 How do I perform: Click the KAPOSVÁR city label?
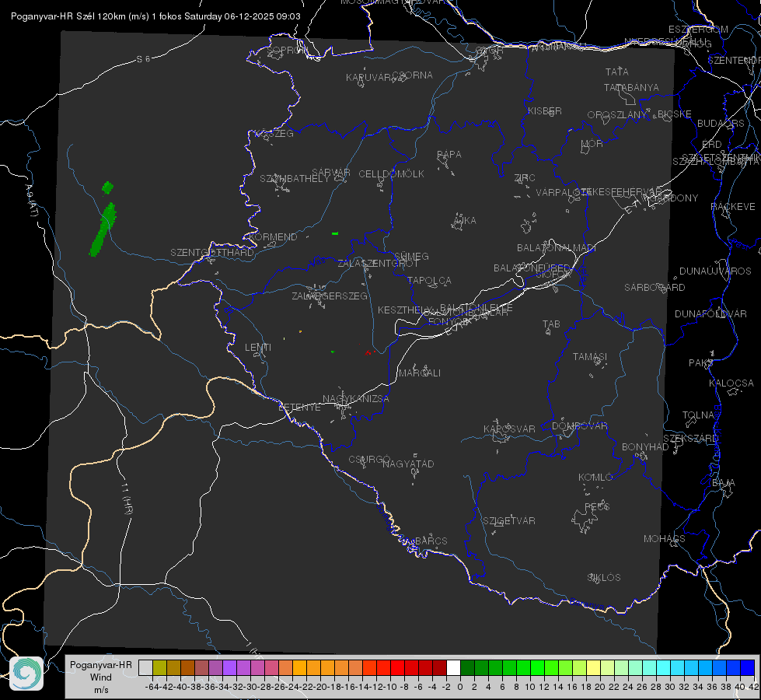tap(509, 429)
